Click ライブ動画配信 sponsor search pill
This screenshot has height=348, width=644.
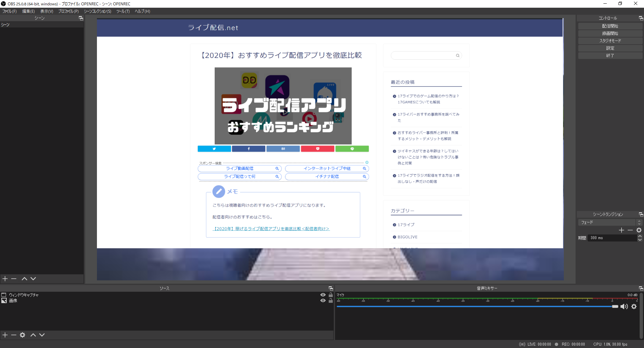coord(239,168)
